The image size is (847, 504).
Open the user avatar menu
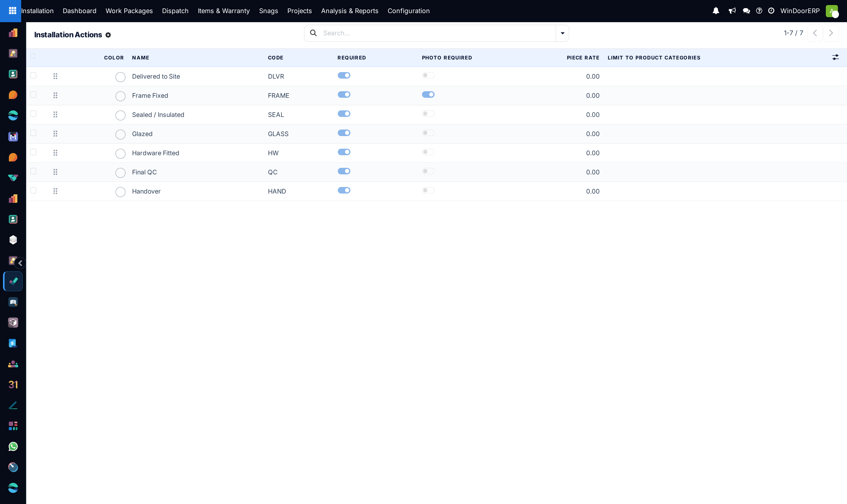point(832,11)
